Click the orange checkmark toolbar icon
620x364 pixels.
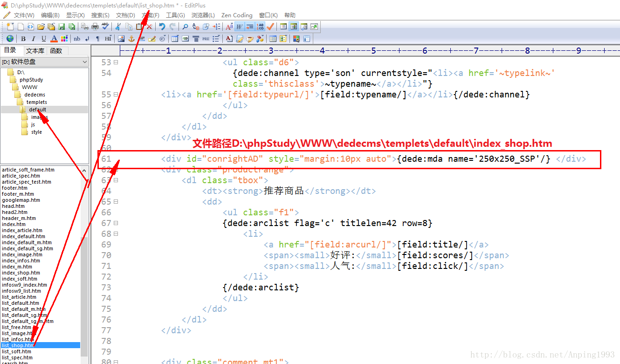[270, 27]
